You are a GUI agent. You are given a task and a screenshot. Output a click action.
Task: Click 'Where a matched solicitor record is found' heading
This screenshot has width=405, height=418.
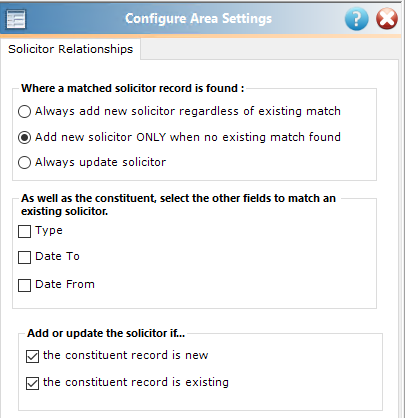(132, 88)
